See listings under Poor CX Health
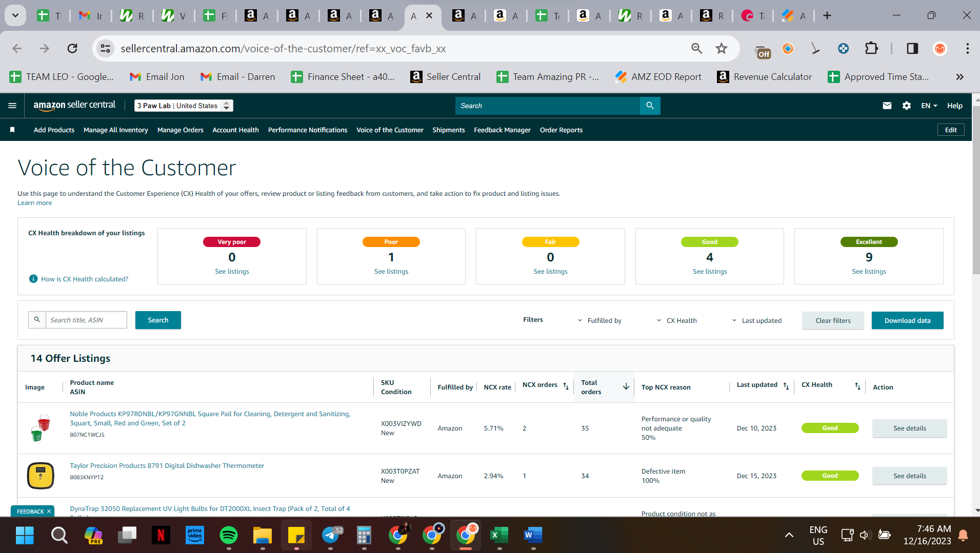 [x=391, y=271]
